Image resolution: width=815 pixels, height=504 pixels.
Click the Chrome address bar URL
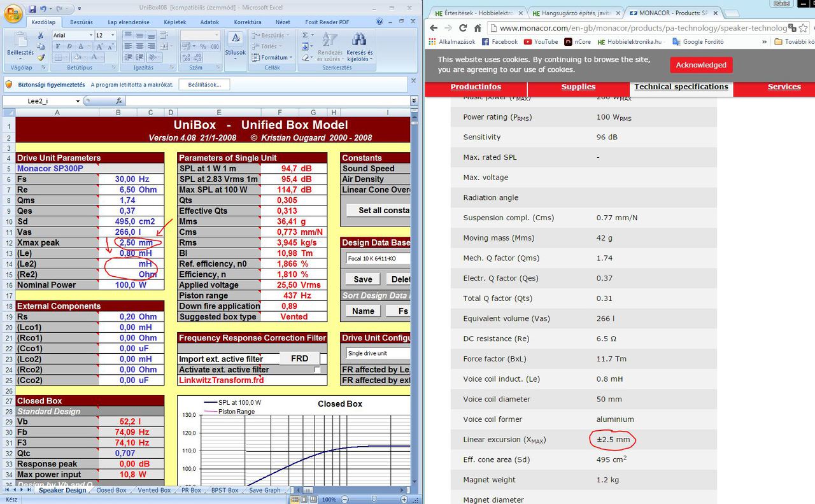pyautogui.click(x=643, y=28)
